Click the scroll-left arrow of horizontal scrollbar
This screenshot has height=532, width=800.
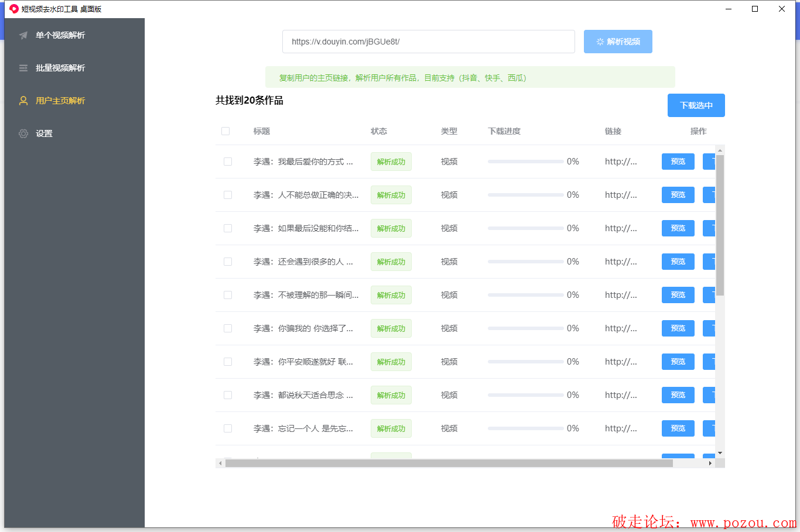click(220, 463)
